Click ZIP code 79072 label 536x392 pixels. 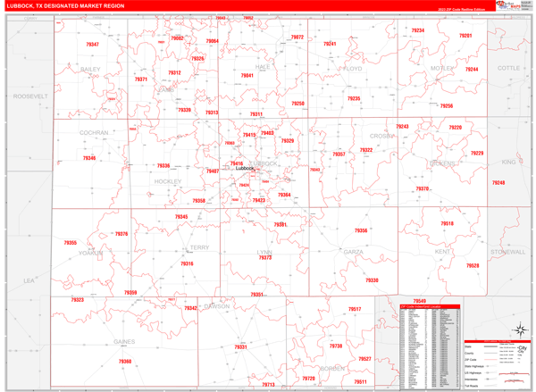click(x=297, y=37)
